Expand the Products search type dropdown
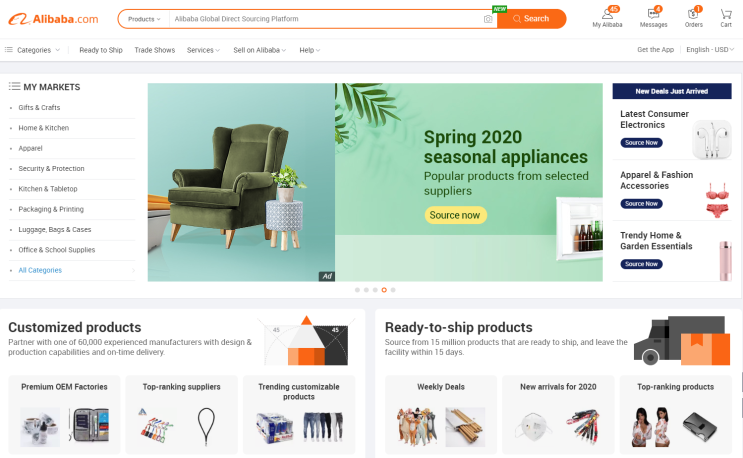743x458 pixels. 144,19
